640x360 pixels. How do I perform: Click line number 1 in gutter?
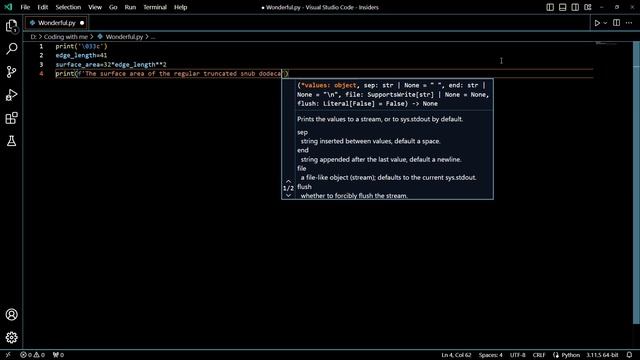(41, 46)
